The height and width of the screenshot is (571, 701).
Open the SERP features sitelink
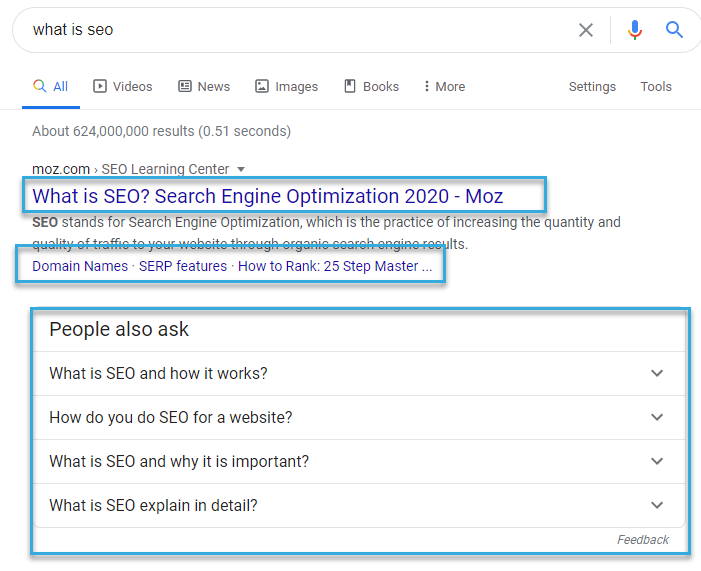[x=183, y=267]
